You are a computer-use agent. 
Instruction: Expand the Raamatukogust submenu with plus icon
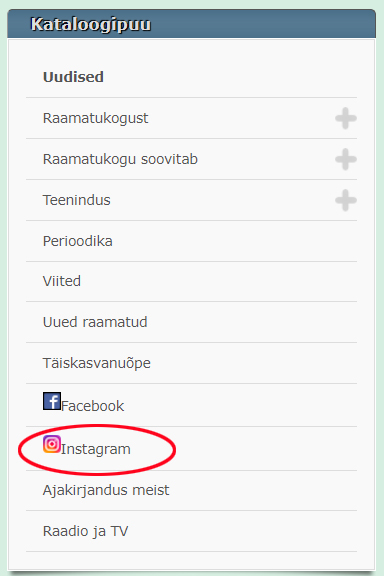click(346, 118)
